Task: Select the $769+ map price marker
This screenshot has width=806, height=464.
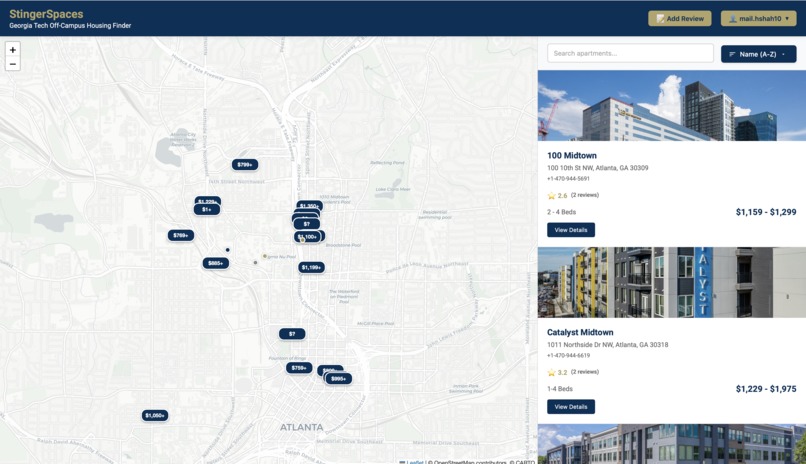Action: pos(180,235)
